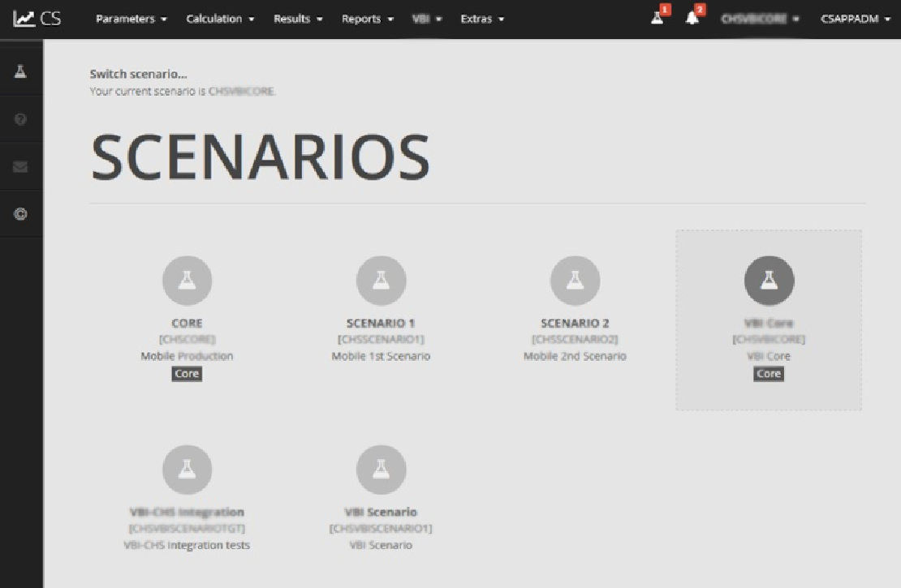Click the CORE scenario flask icon

187,281
